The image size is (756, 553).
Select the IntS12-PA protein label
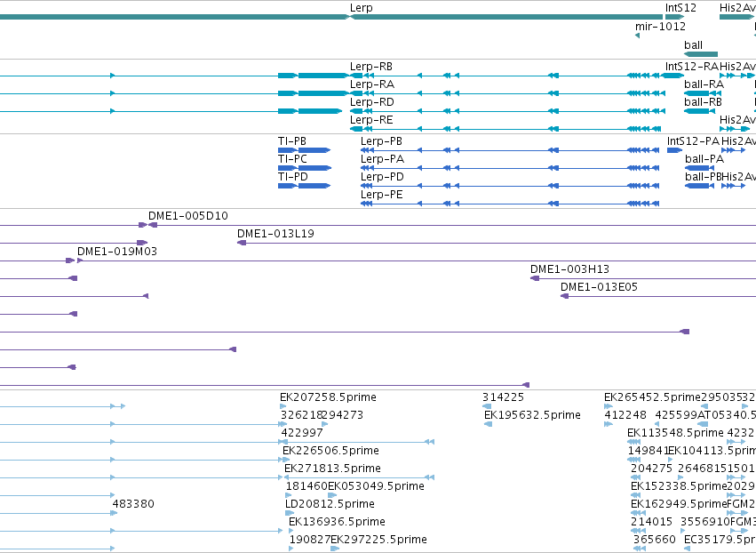coord(693,140)
